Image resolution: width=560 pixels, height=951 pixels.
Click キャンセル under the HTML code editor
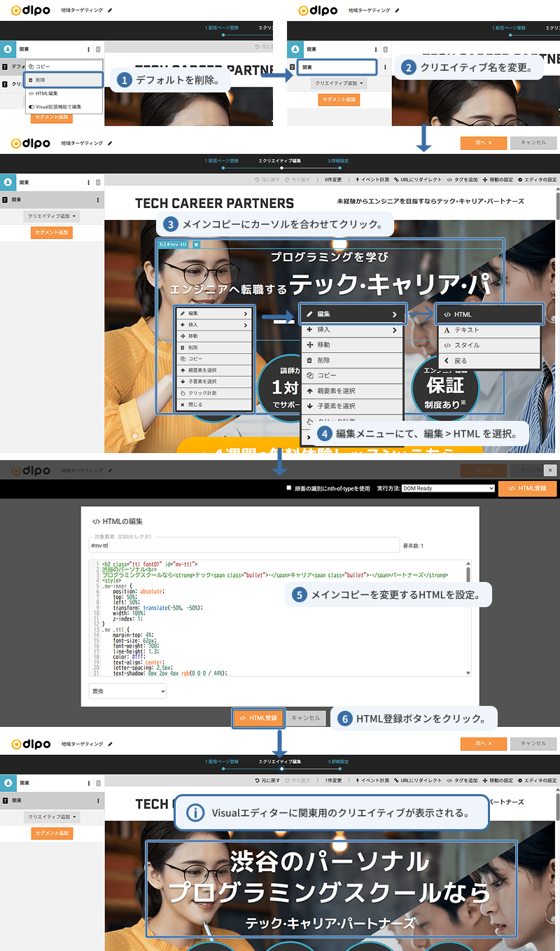pos(306,718)
